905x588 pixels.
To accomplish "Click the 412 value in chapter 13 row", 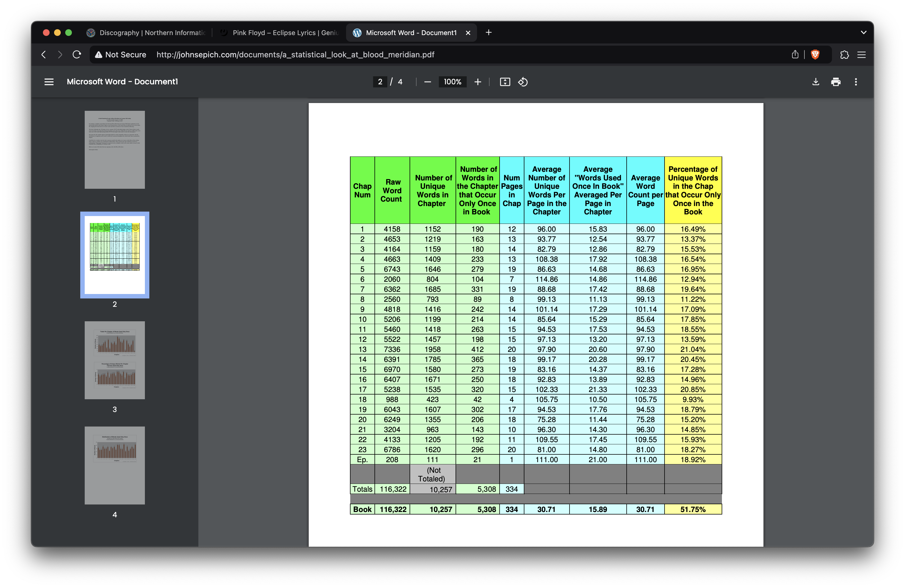I will pos(478,349).
